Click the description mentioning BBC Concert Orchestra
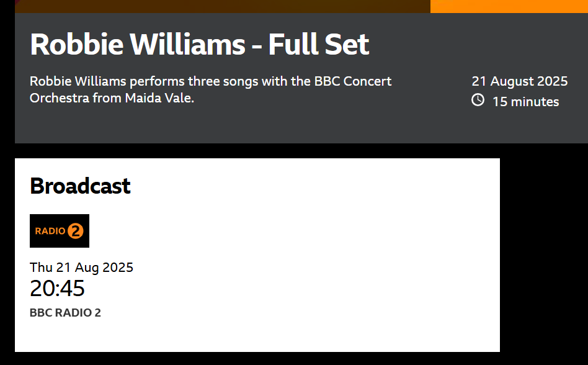This screenshot has width=588, height=365. pyautogui.click(x=211, y=89)
